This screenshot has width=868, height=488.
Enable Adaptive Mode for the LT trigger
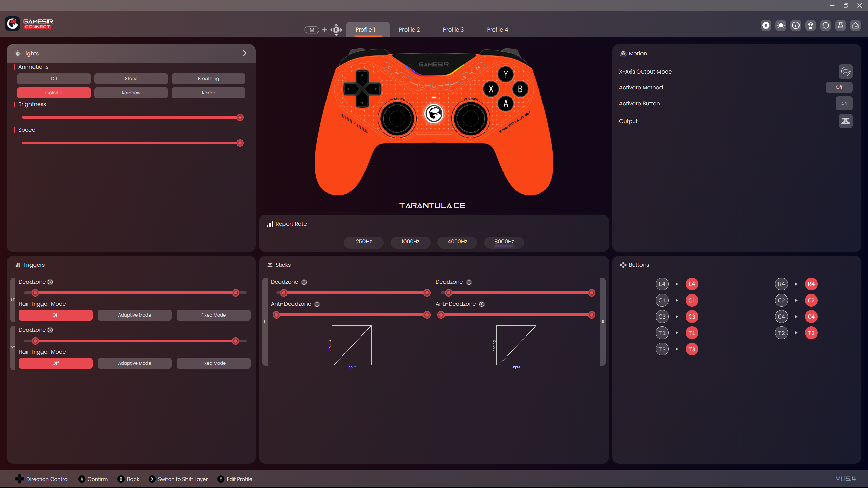click(135, 315)
